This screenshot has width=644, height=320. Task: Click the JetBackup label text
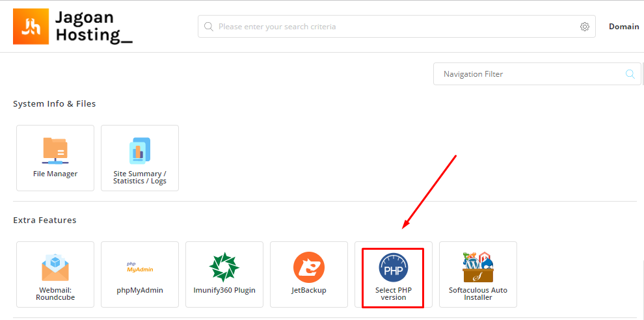pyautogui.click(x=309, y=290)
